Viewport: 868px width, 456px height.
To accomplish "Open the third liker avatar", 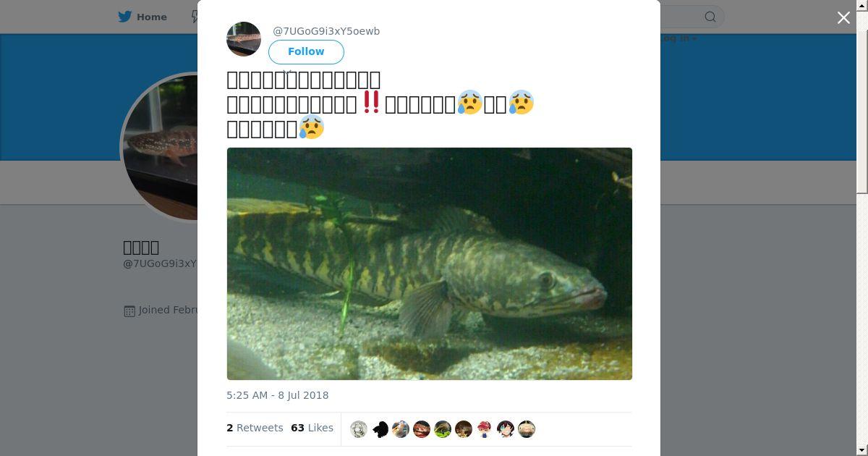I will click(x=401, y=429).
